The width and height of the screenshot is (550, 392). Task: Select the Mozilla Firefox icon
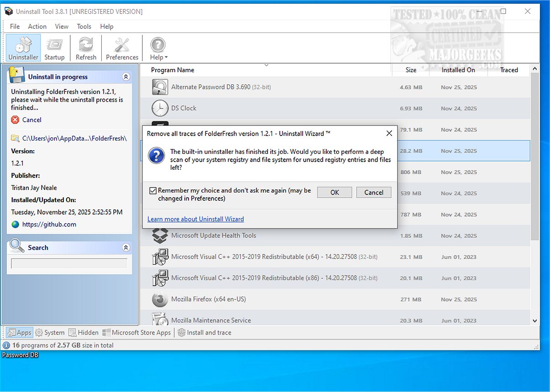click(160, 299)
